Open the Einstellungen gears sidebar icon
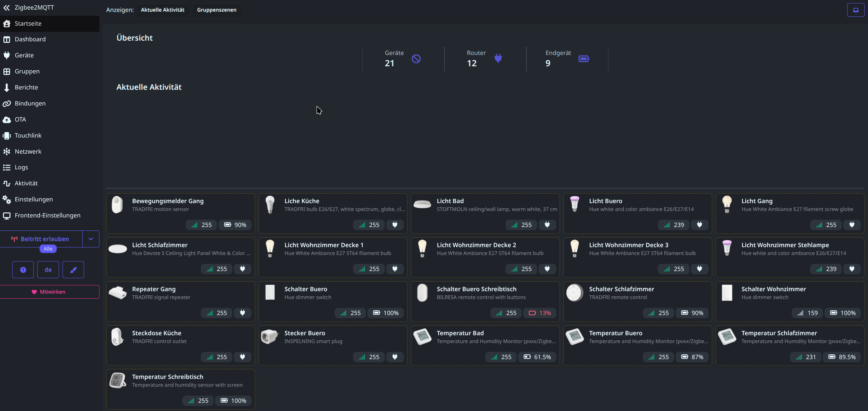Image resolution: width=868 pixels, height=411 pixels. pos(6,199)
